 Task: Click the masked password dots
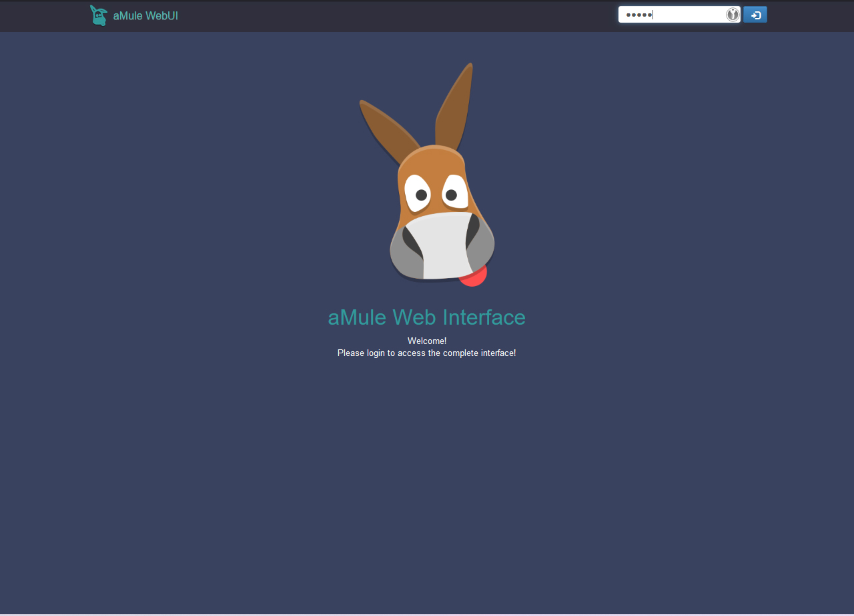(638, 15)
